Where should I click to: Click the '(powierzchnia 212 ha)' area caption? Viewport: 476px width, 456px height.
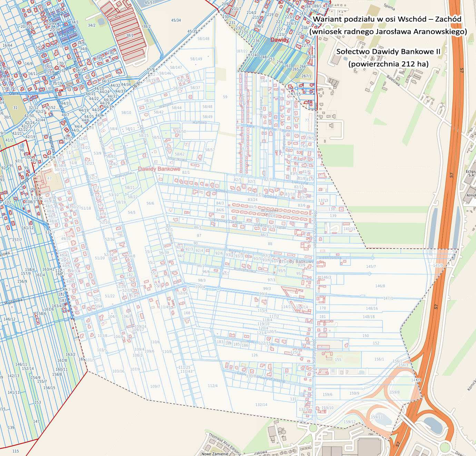tap(388, 64)
